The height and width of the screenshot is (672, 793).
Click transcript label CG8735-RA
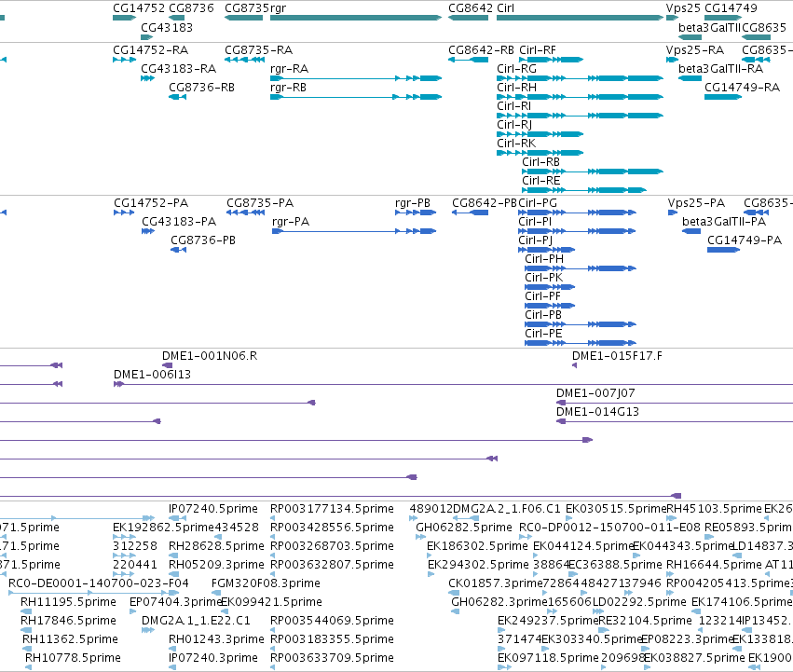click(x=258, y=50)
